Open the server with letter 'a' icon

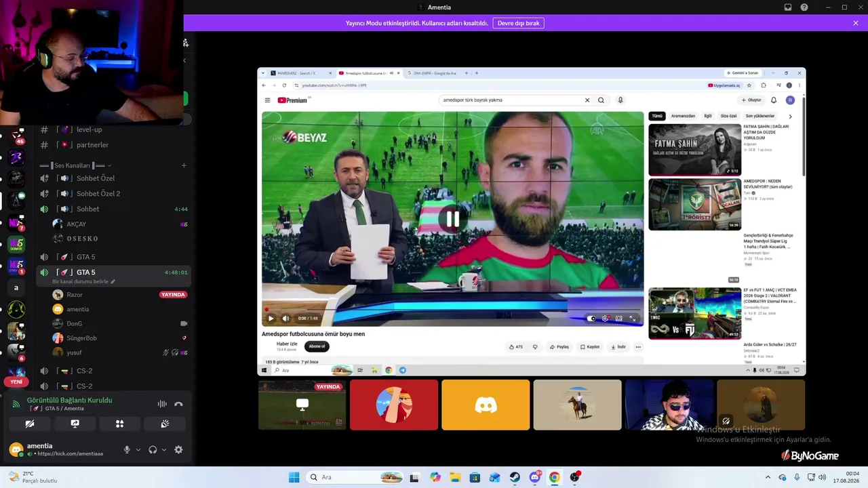click(16, 287)
